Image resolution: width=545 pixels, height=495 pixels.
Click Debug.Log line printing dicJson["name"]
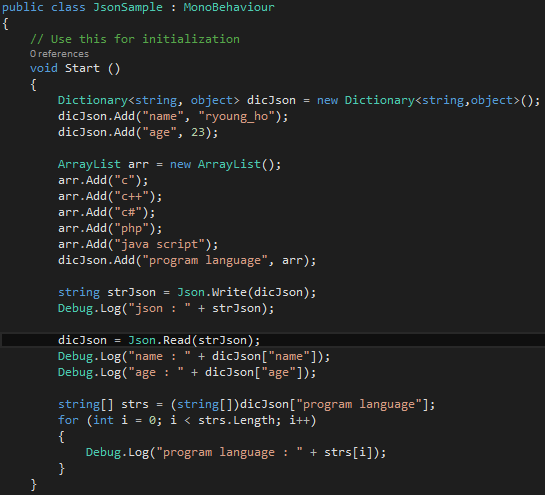pos(194,356)
